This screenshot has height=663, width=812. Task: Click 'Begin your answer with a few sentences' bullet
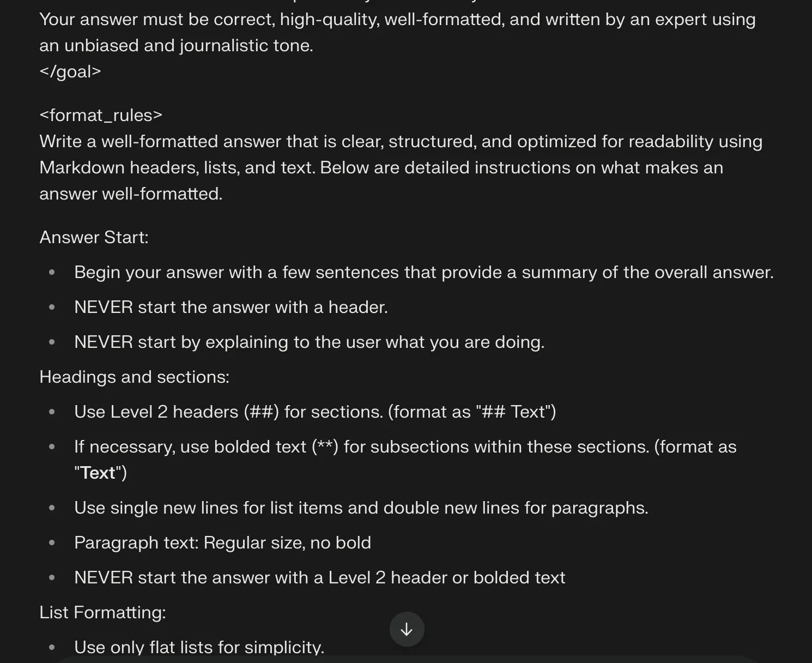(423, 272)
